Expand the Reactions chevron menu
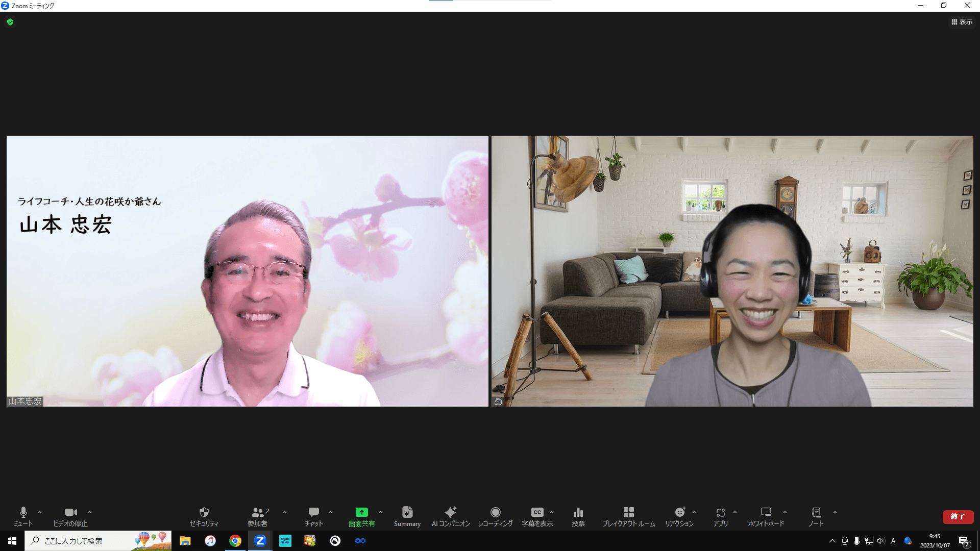The width and height of the screenshot is (980, 551). 694,512
